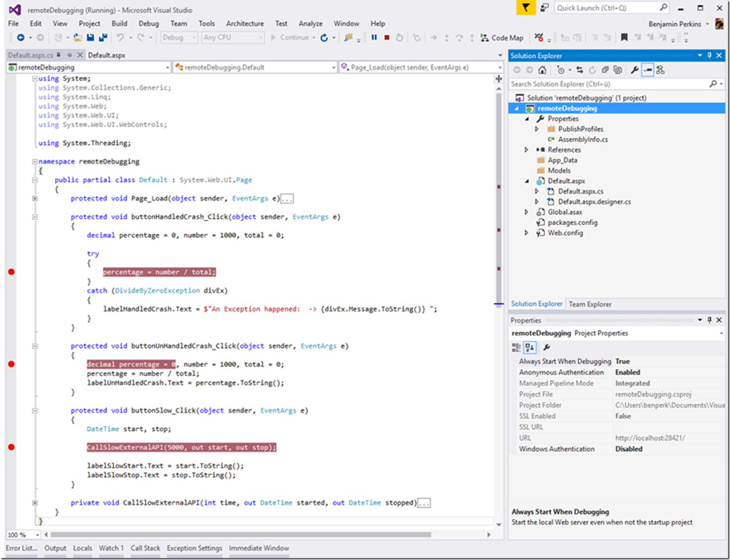
Task: Toggle breakpoint at percentage = number / total line
Action: (11, 272)
